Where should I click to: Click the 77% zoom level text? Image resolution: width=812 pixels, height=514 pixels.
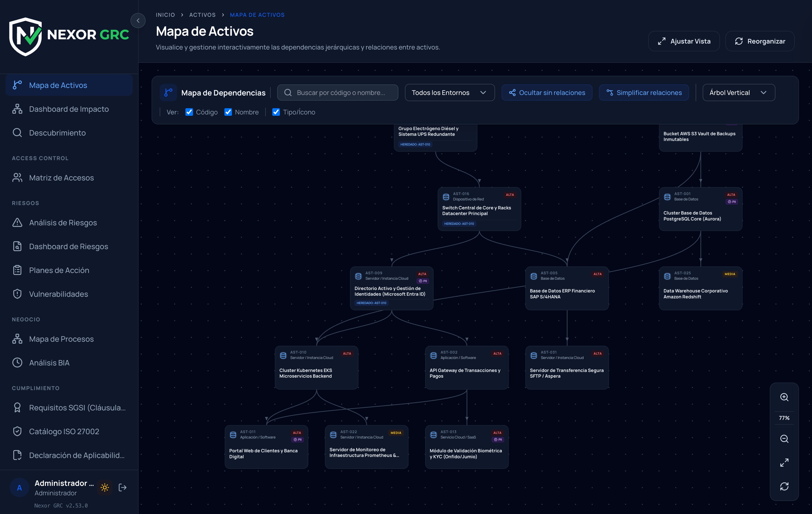pyautogui.click(x=784, y=418)
